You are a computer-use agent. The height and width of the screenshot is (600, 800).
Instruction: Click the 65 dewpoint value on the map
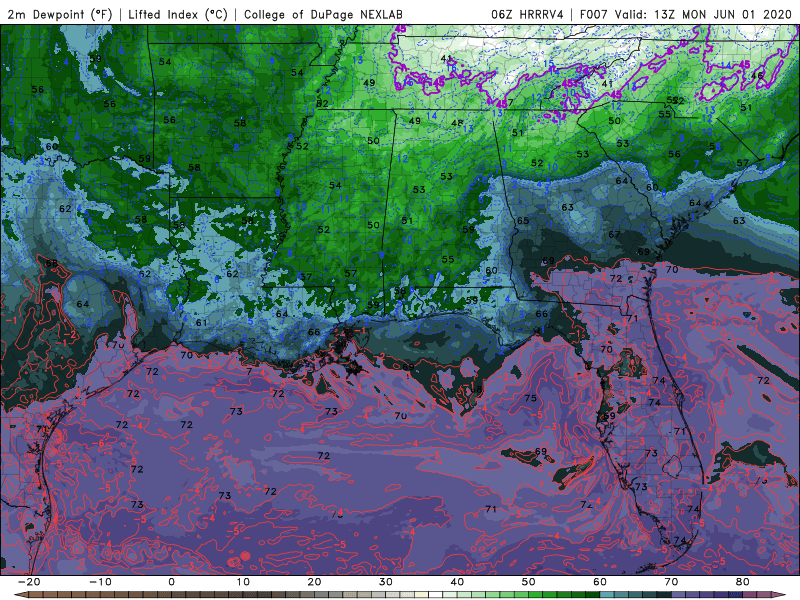[x=523, y=221]
